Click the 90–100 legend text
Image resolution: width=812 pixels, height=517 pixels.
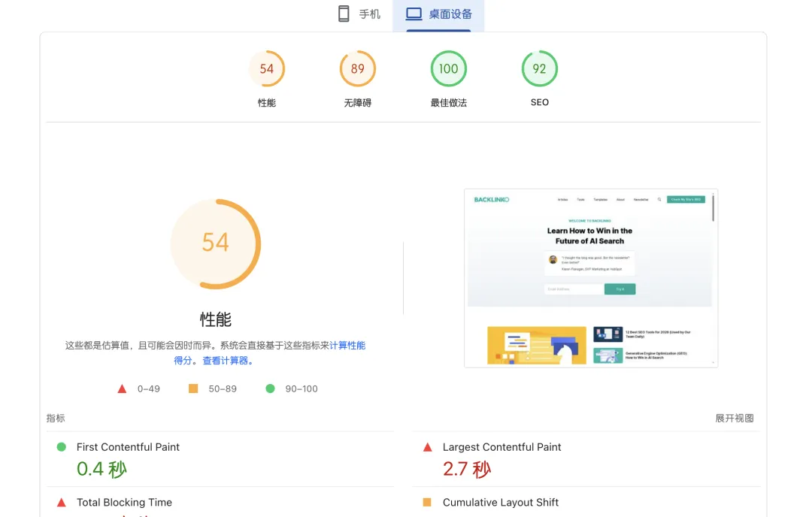coord(301,389)
